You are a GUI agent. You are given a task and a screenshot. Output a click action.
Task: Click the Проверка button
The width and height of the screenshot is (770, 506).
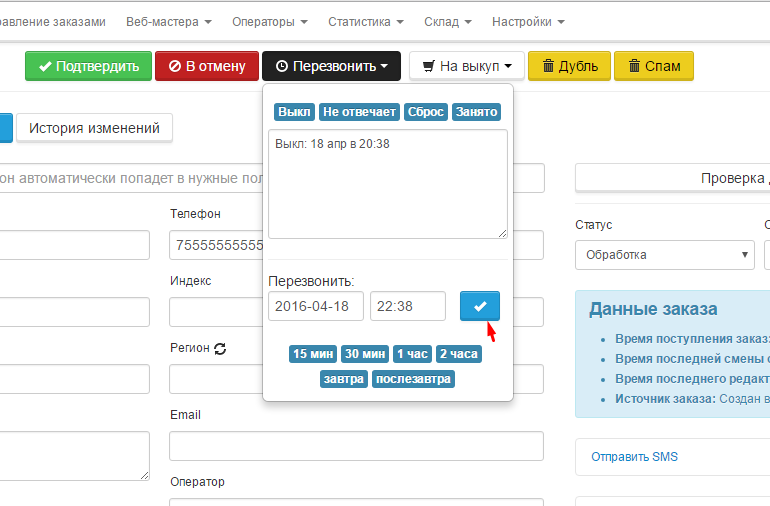(x=673, y=178)
